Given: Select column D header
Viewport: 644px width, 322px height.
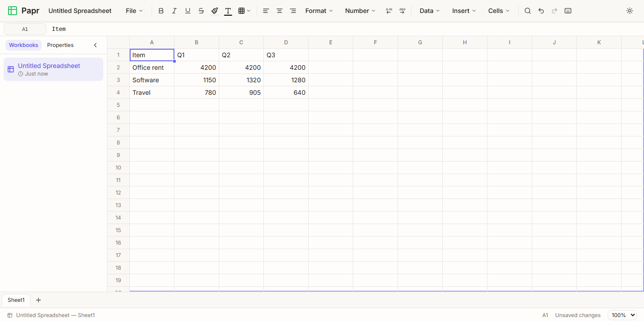Looking at the screenshot, I should click(286, 42).
